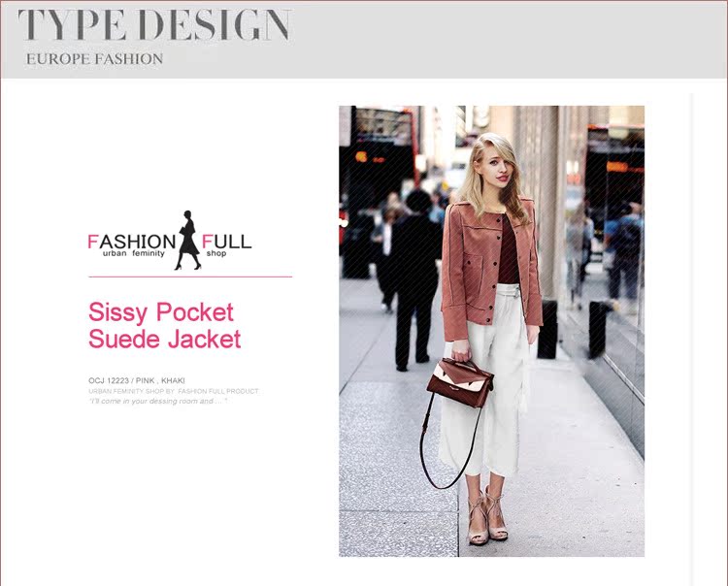This screenshot has width=728, height=586.
Task: Open the street fashion model photo
Action: click(x=491, y=331)
